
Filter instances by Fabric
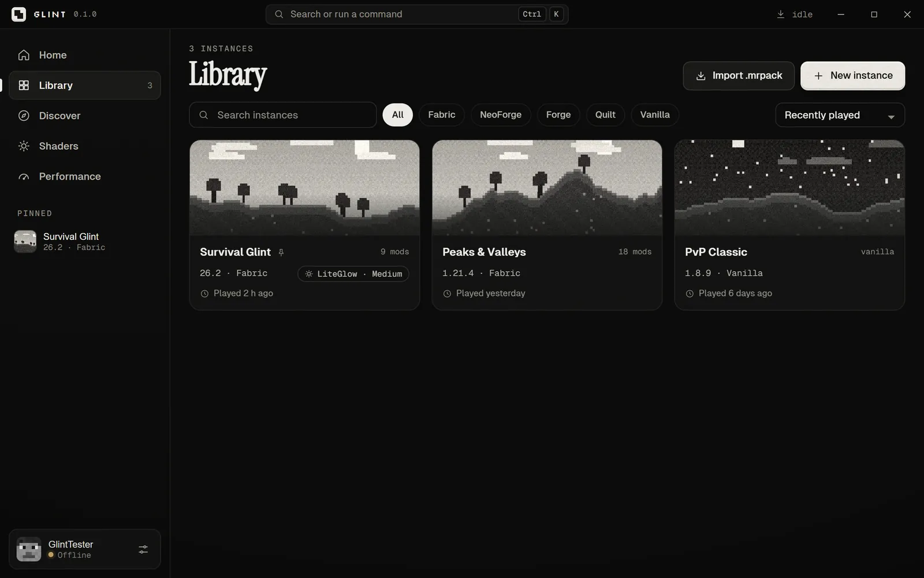click(442, 115)
